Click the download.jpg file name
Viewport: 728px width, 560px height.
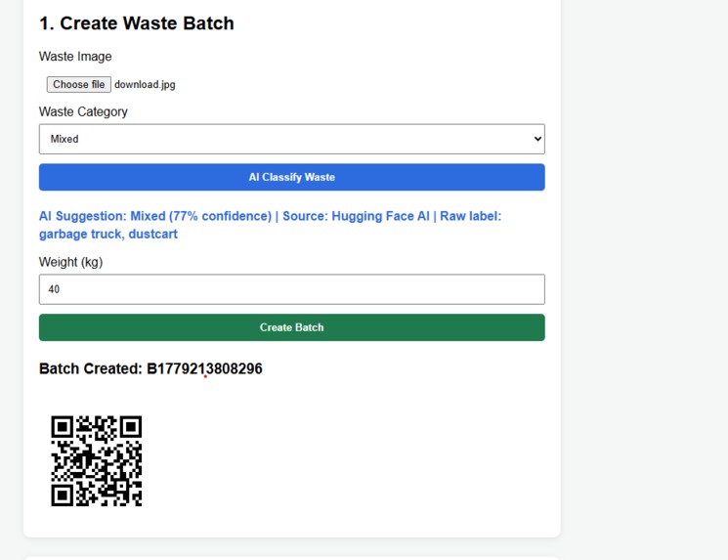pyautogui.click(x=145, y=84)
